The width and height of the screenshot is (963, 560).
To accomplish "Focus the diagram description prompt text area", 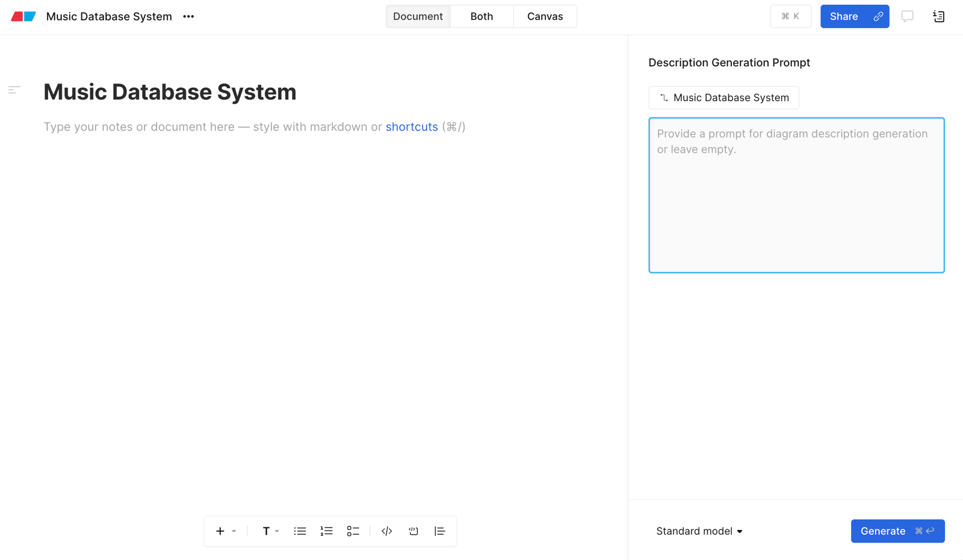I will pyautogui.click(x=796, y=195).
